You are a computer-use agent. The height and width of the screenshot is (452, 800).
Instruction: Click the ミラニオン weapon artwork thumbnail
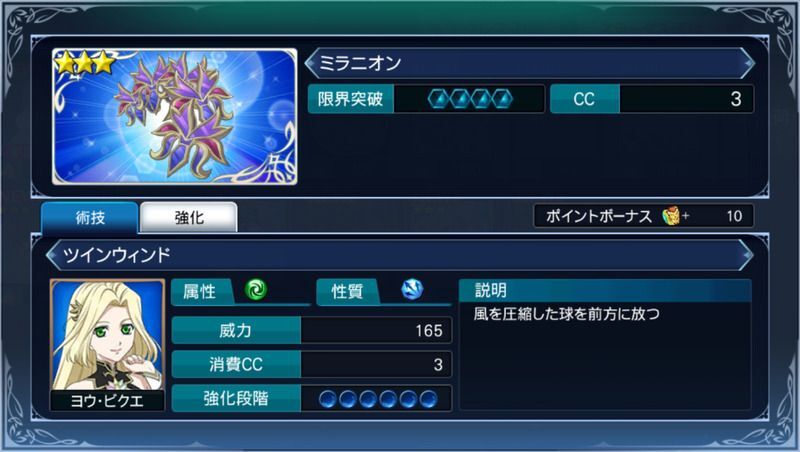(175, 116)
